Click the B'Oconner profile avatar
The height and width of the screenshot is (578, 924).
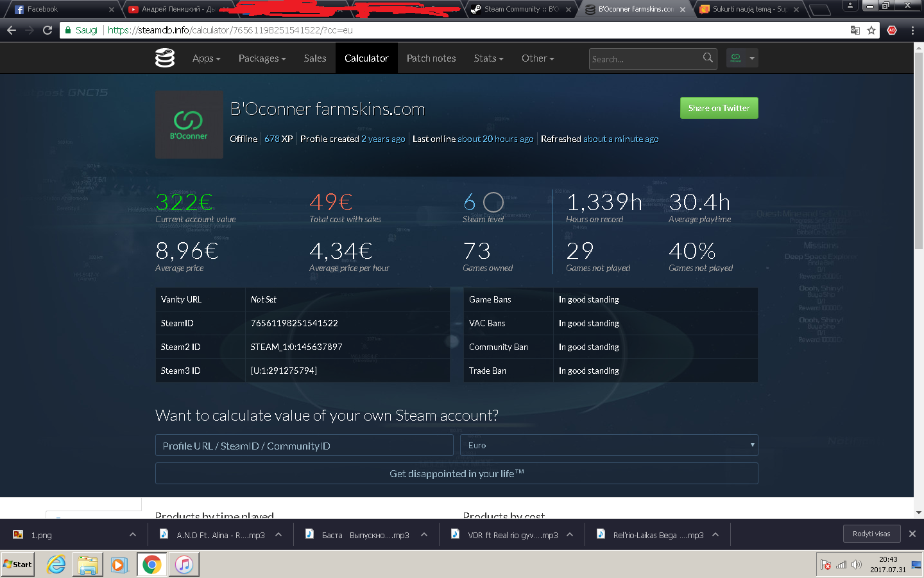pos(189,125)
